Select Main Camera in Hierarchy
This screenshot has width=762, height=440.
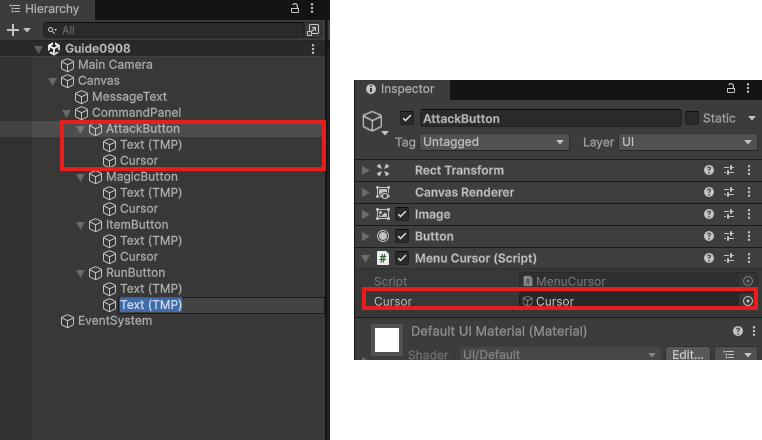(115, 65)
